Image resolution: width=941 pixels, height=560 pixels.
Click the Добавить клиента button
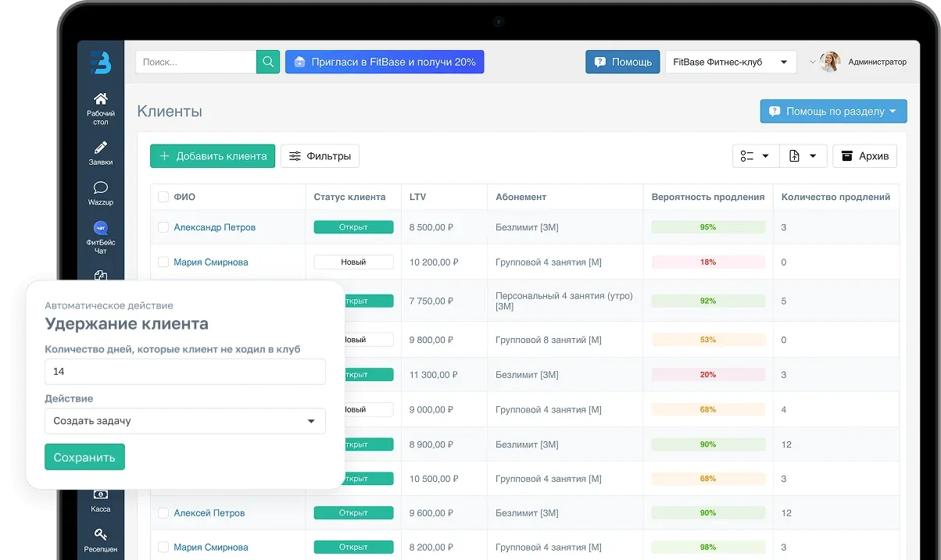click(213, 156)
